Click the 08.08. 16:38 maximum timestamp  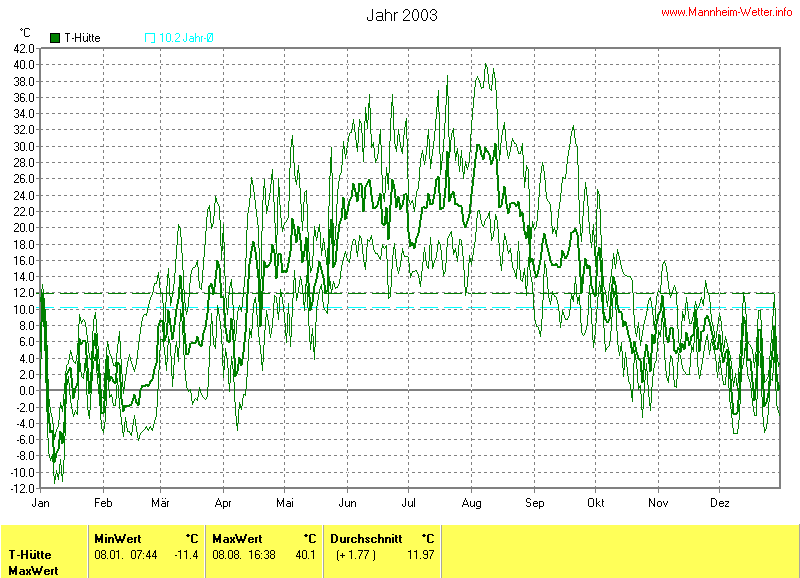tap(243, 554)
